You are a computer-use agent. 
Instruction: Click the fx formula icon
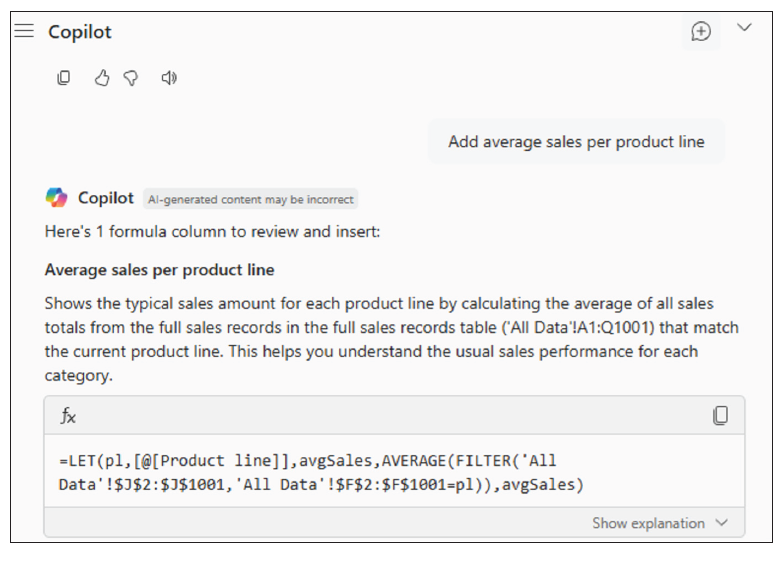68,416
